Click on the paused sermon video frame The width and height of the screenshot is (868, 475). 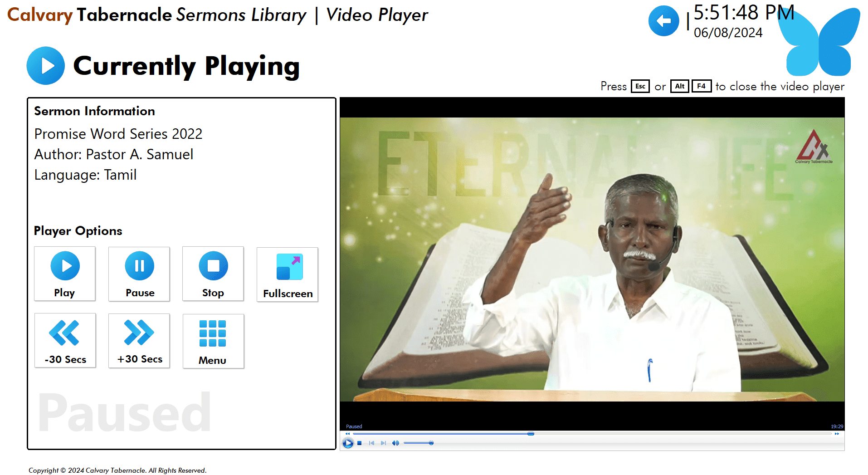point(592,259)
